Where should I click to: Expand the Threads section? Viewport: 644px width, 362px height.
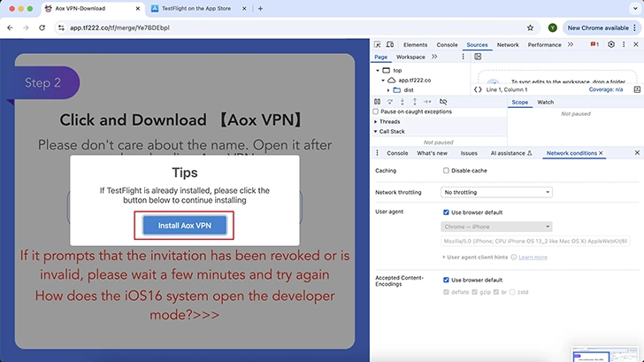point(375,121)
